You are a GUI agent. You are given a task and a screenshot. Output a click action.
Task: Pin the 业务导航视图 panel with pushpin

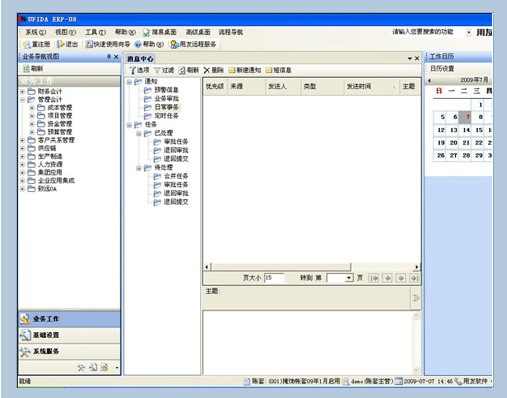[109, 57]
